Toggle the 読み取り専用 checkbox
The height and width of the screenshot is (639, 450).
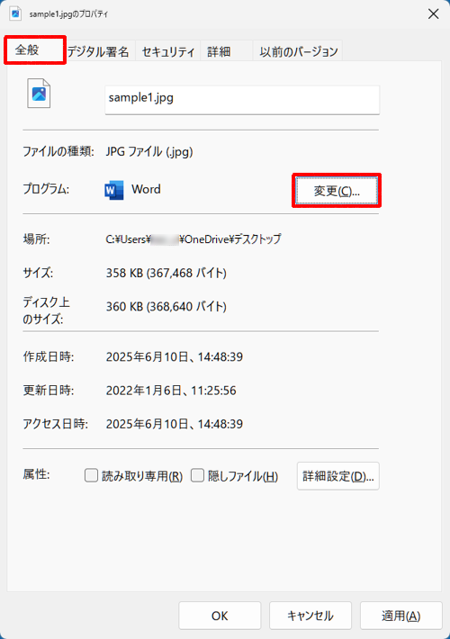coord(91,475)
